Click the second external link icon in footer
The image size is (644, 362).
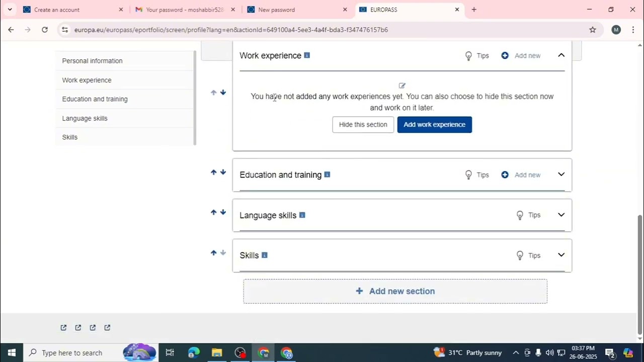(x=78, y=328)
